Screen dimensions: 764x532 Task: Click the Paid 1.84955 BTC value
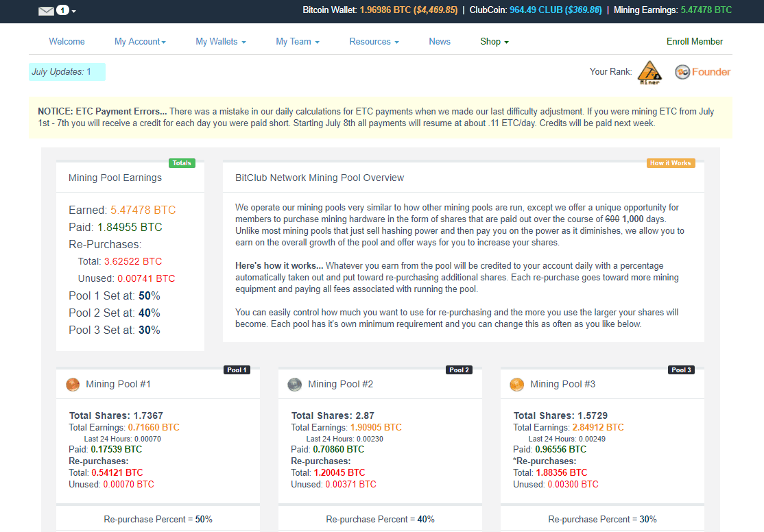tap(130, 228)
